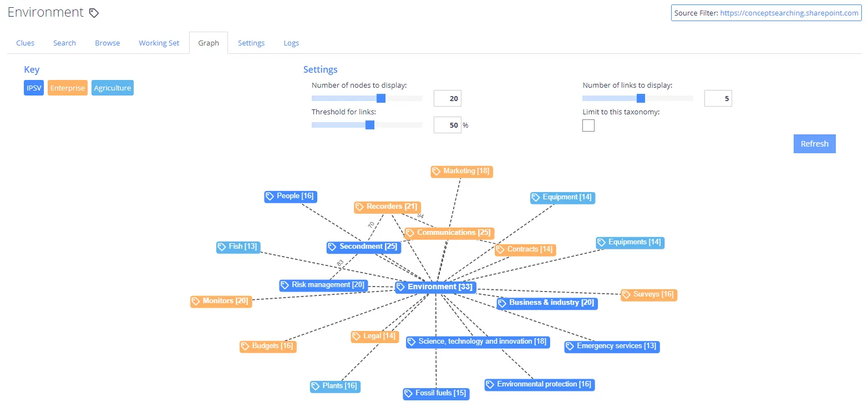This screenshot has height=407, width=868.
Task: Click the tag icon on Marketing node
Action: click(436, 172)
